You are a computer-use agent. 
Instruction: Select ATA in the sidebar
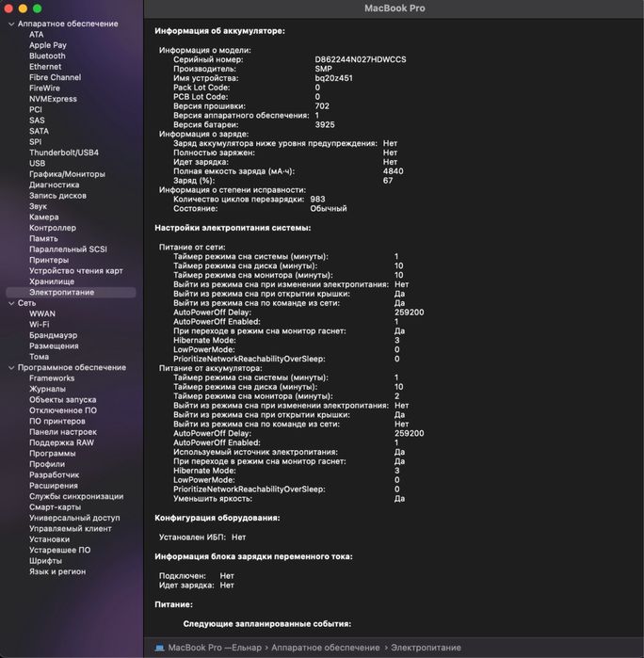pos(36,35)
